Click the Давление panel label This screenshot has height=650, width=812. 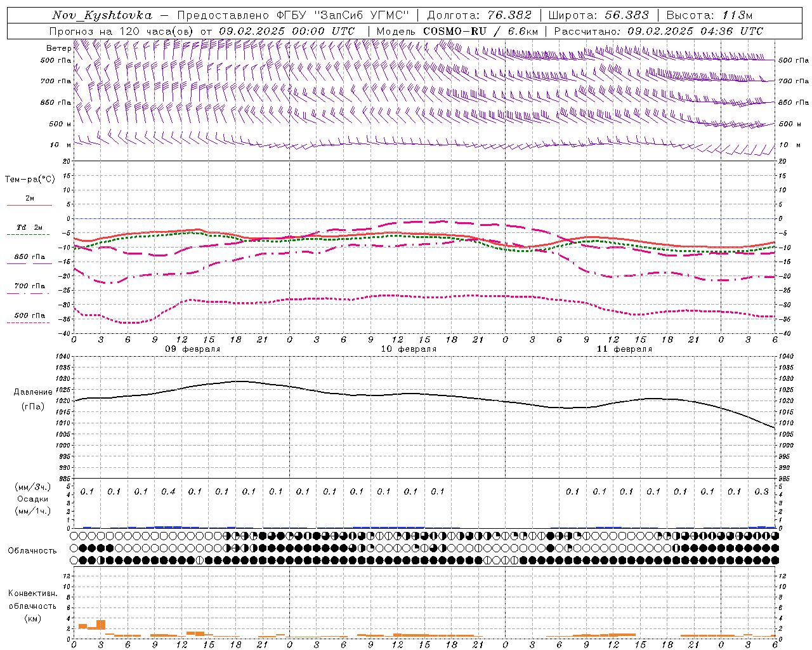33,392
